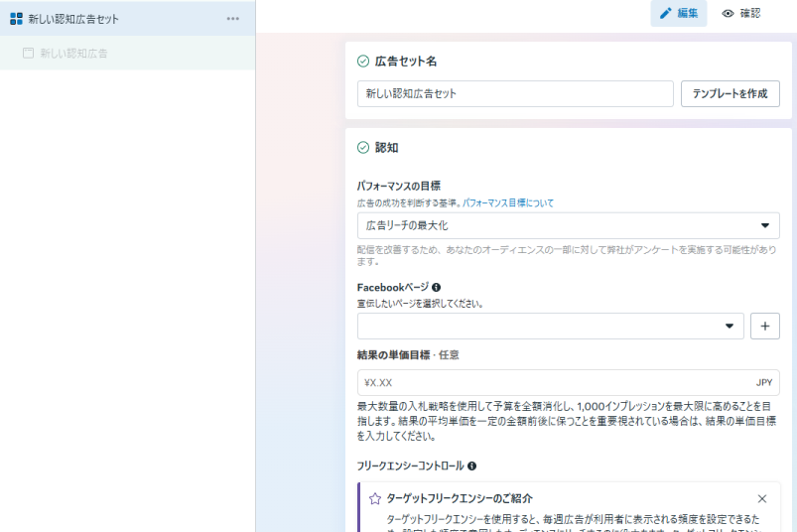
Task: Click the ad icon beside 新しい認知広告
Action: 29,53
